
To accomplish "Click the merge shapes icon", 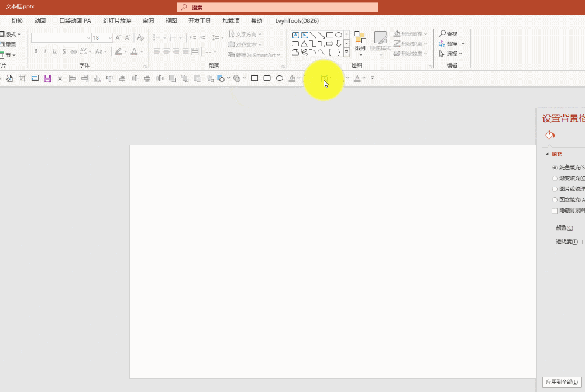I will 236,78.
